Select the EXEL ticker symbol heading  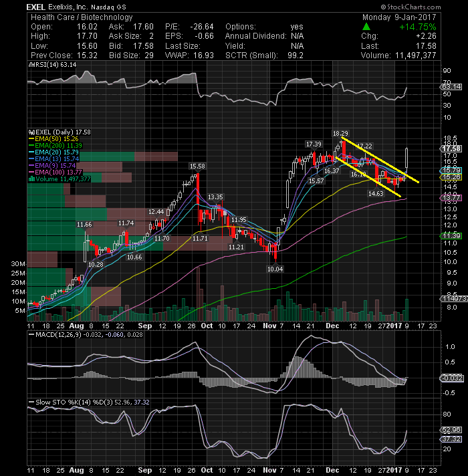[x=36, y=7]
